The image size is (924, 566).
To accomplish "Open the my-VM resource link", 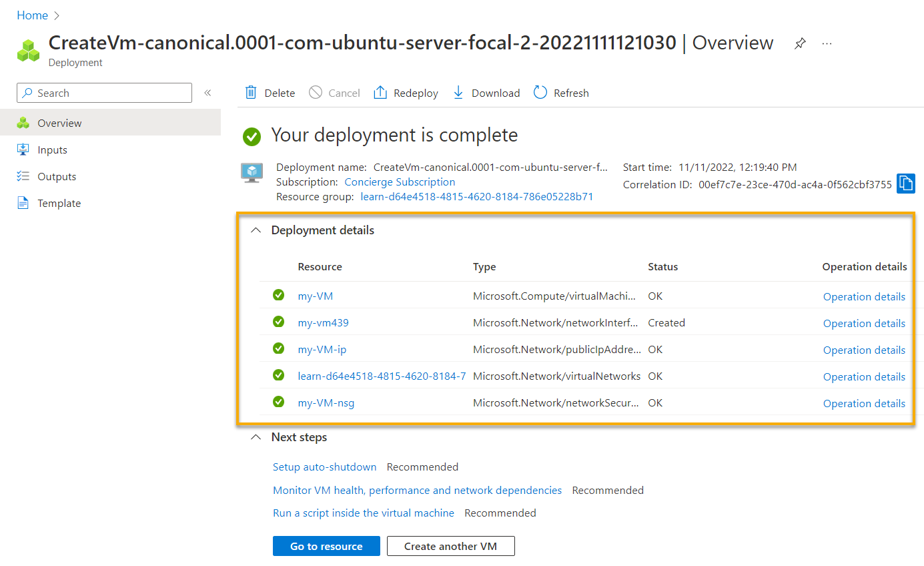I will [x=315, y=296].
